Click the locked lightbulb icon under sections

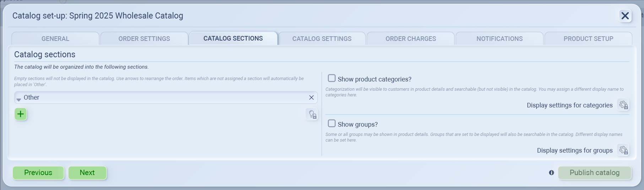[312, 115]
